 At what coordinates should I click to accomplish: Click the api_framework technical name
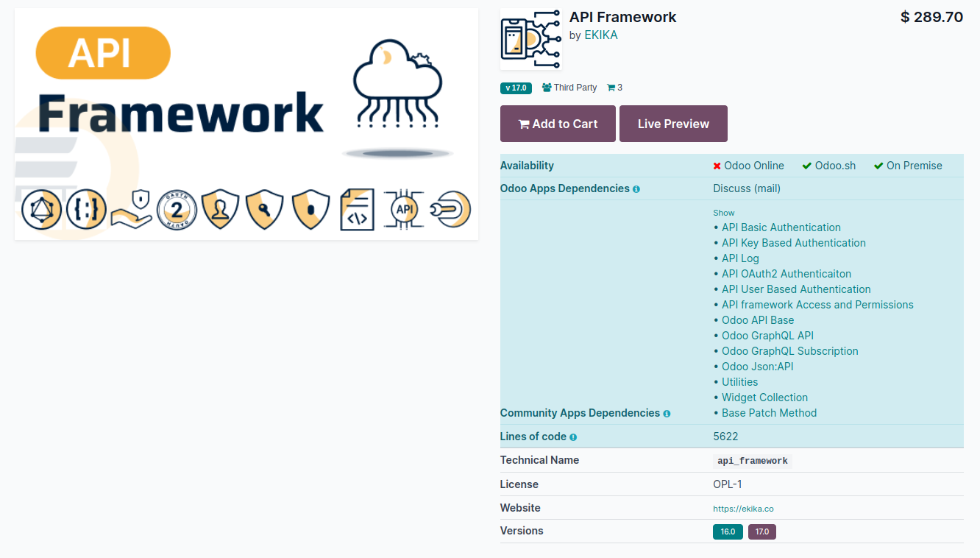point(753,461)
